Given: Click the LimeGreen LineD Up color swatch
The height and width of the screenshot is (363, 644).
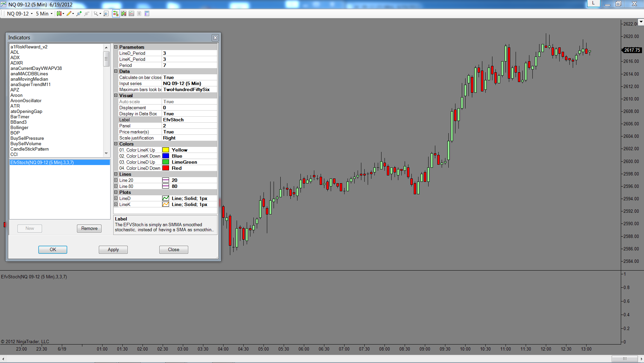Looking at the screenshot, I should click(x=166, y=162).
